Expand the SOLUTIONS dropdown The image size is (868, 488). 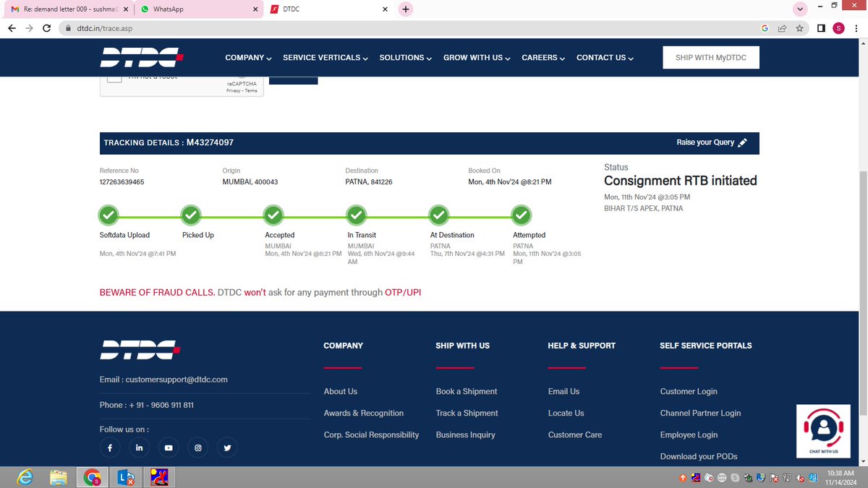point(406,58)
